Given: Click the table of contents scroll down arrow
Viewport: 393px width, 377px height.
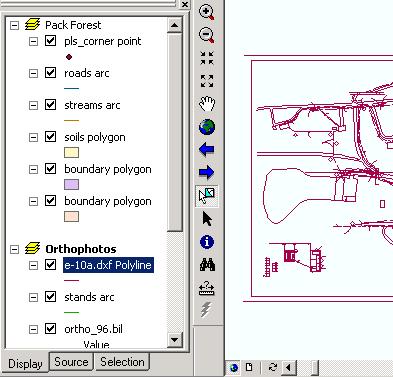Looking at the screenshot, I should click(174, 340).
